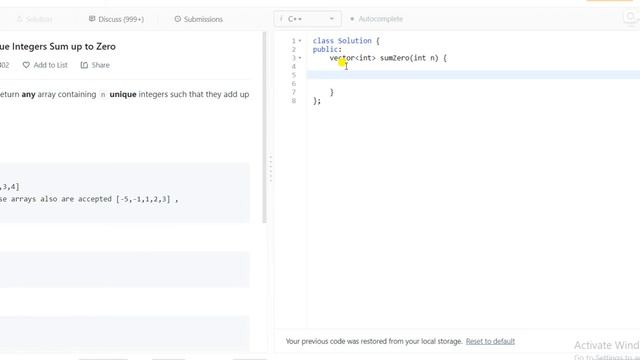Click example text '[-5,-1,1,2,3]'
Screen dimensions: 640x360
coord(143,199)
